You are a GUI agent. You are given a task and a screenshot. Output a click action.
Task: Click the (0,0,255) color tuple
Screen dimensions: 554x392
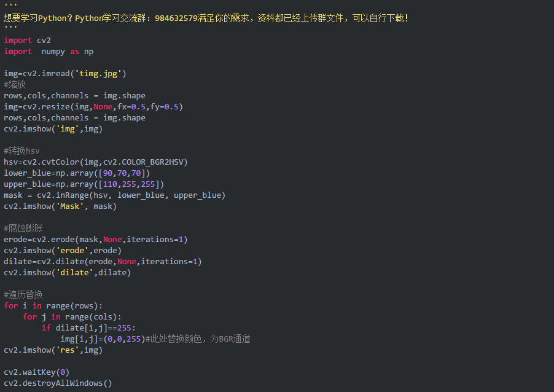pos(124,339)
